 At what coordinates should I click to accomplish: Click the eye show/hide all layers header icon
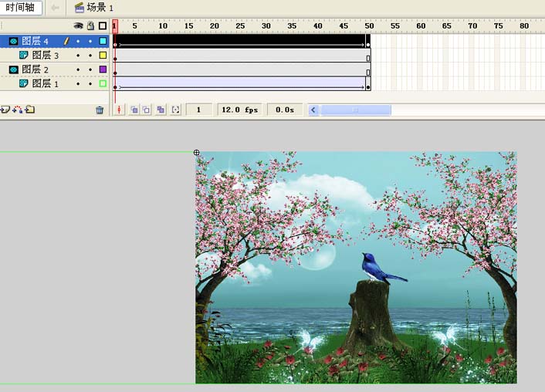pos(79,25)
